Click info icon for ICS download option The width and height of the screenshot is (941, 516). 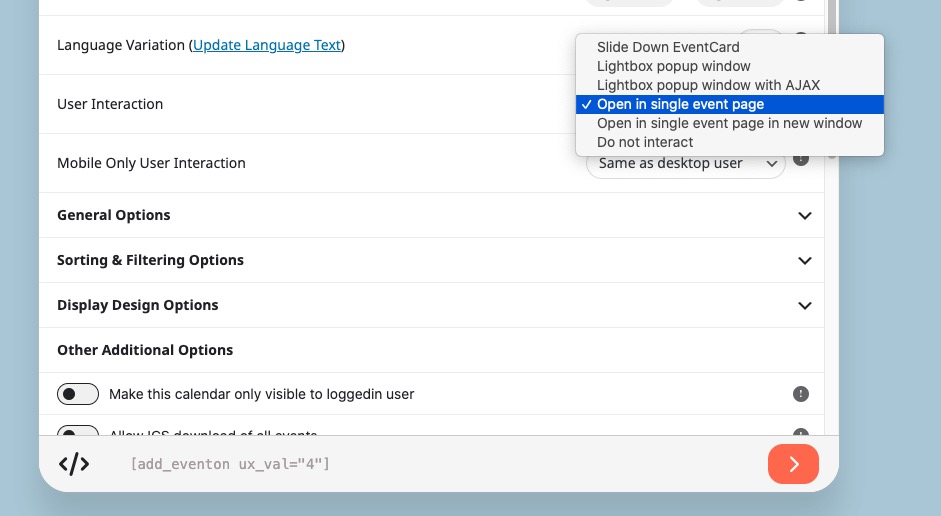point(801,432)
